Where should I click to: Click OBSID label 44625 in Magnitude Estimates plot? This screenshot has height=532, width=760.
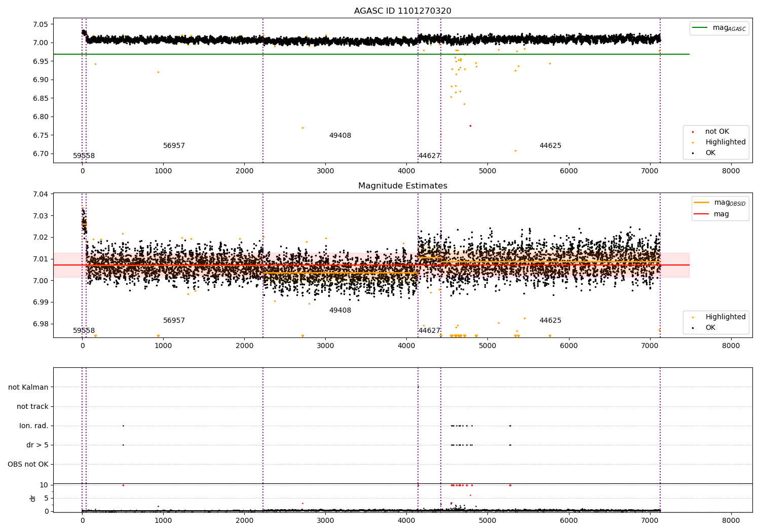pyautogui.click(x=550, y=321)
